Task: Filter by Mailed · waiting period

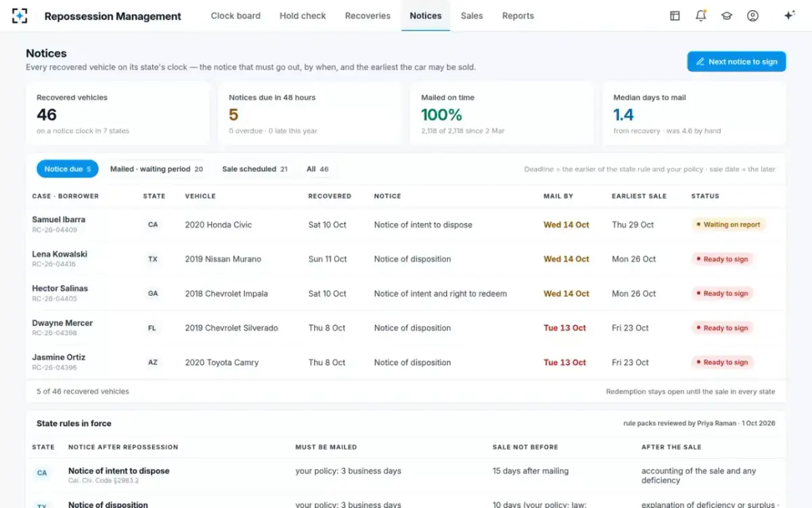Action: pyautogui.click(x=156, y=169)
